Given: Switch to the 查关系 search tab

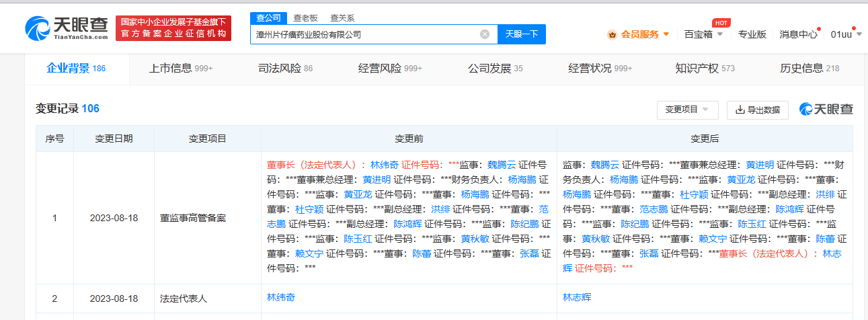Looking at the screenshot, I should [x=342, y=18].
